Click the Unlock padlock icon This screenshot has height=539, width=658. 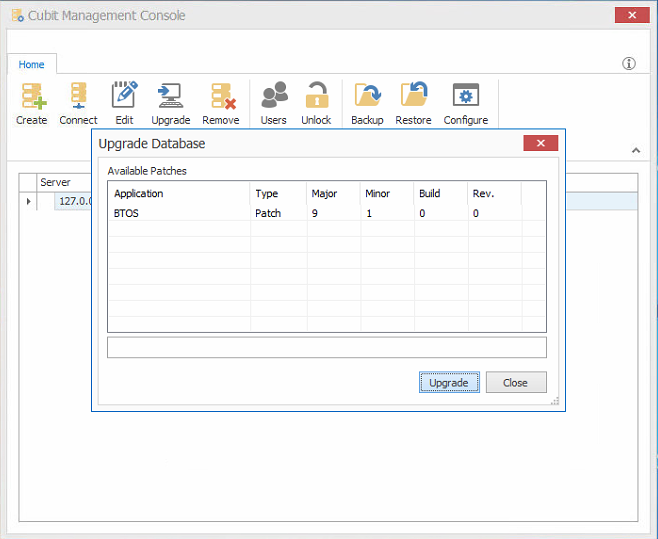click(x=316, y=97)
